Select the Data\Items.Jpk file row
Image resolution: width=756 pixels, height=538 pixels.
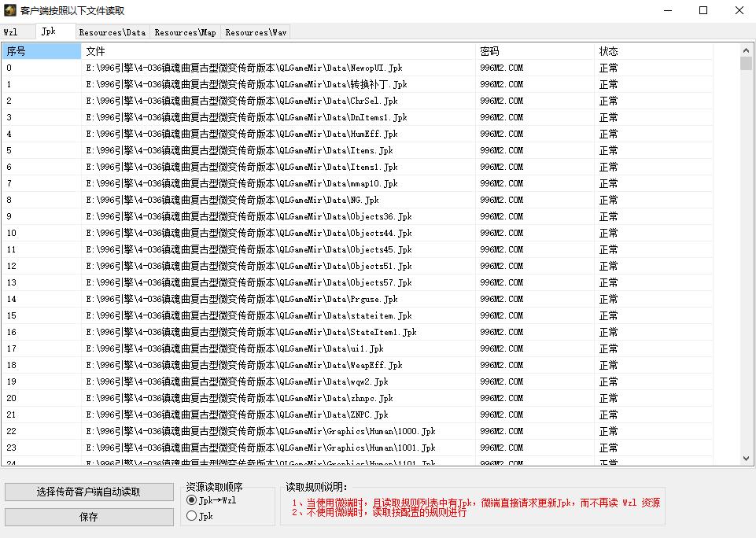357,150
